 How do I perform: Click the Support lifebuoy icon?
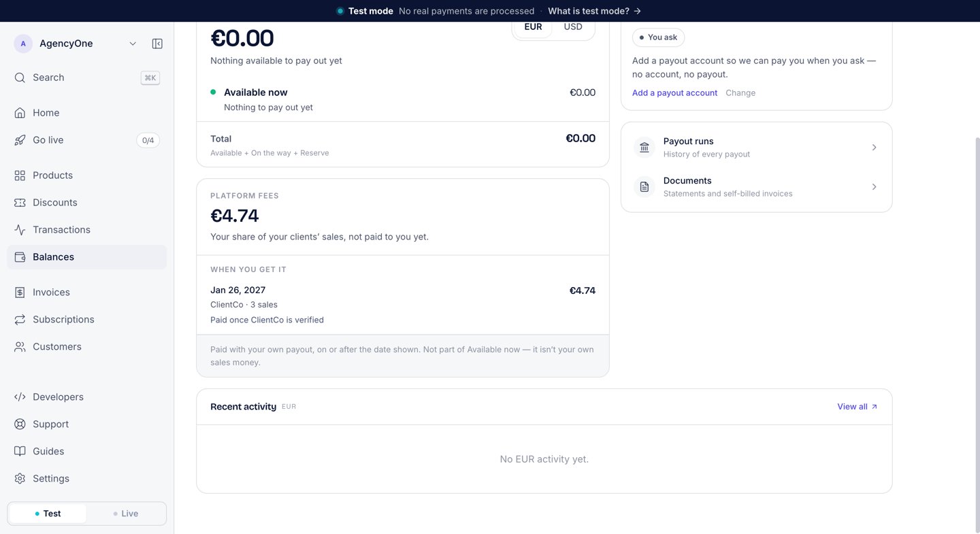tap(20, 424)
